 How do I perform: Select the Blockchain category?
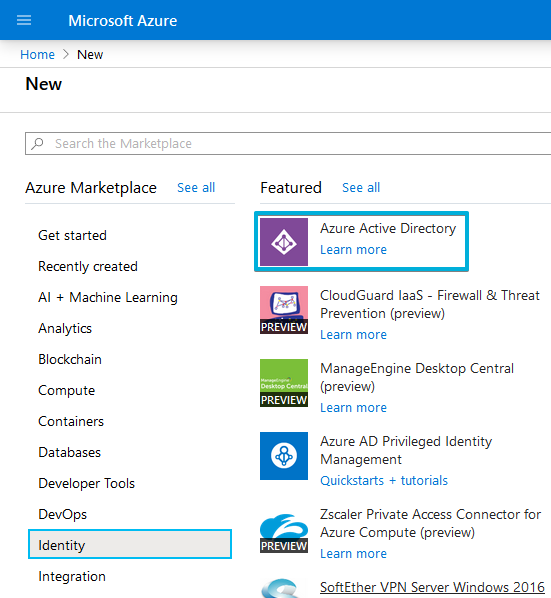click(x=70, y=359)
